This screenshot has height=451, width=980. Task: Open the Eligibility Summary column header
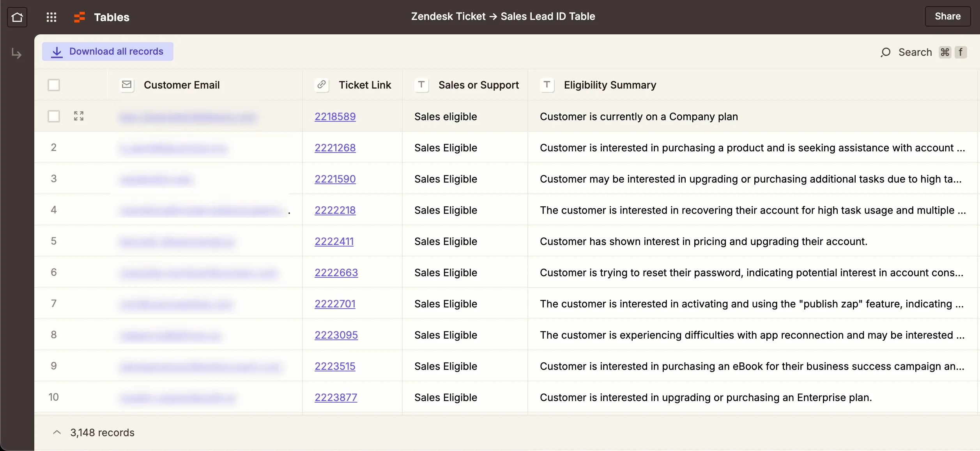pos(752,85)
